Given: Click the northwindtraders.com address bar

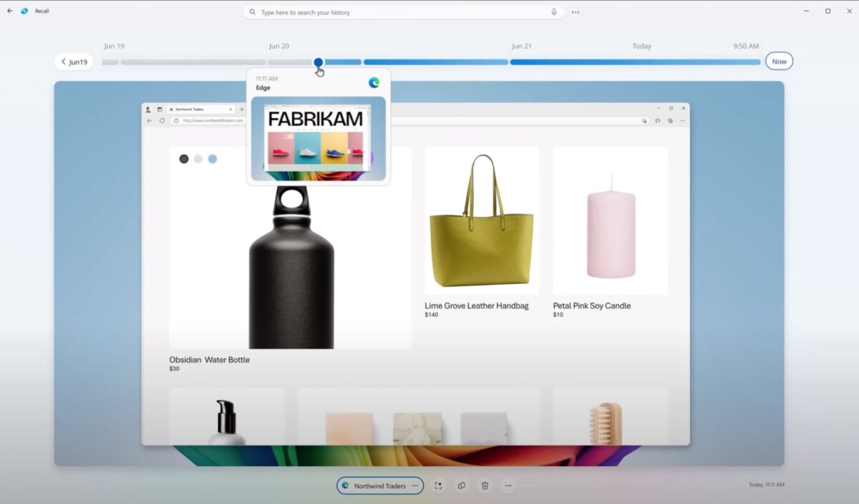Looking at the screenshot, I should click(410, 120).
